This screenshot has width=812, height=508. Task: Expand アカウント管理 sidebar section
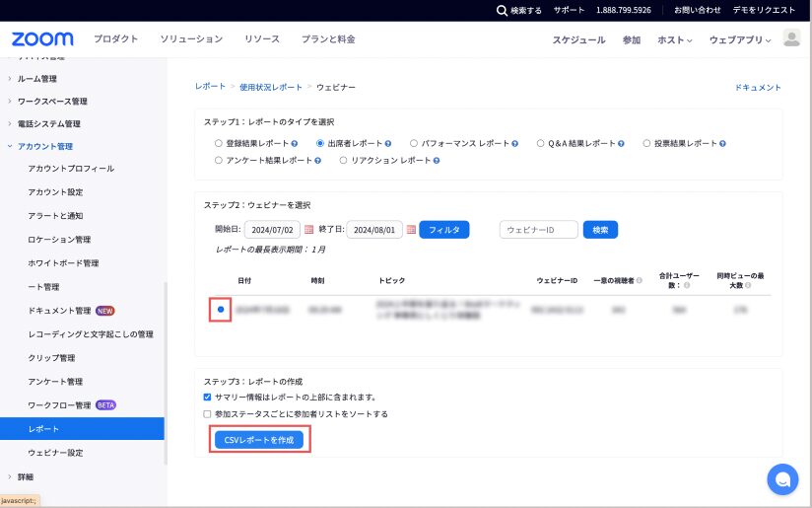click(x=45, y=146)
